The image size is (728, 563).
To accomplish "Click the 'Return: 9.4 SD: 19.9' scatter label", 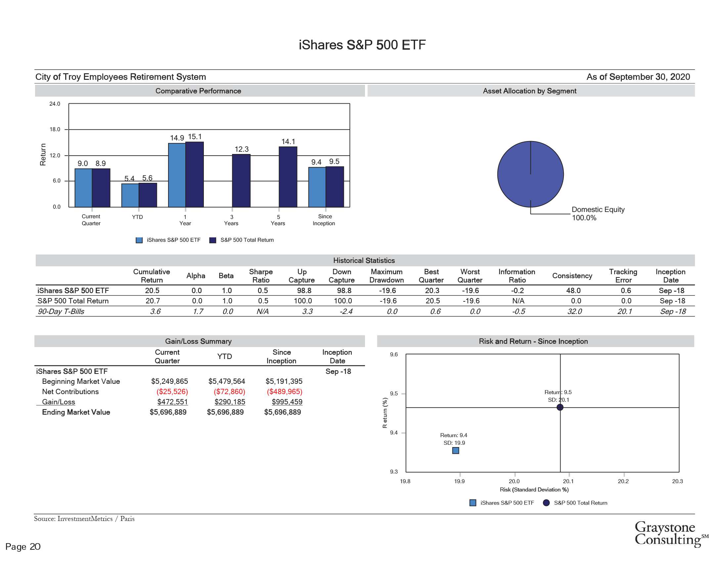I will coord(454,439).
